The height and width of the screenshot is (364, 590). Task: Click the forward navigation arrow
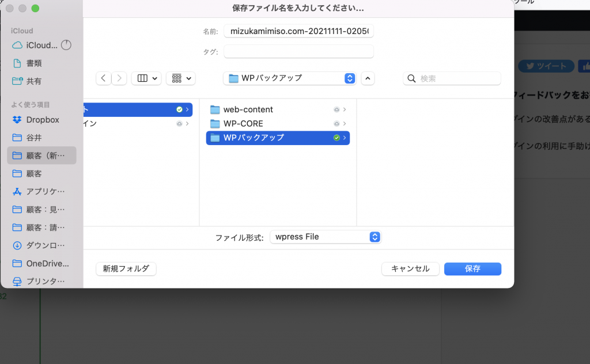click(x=119, y=78)
